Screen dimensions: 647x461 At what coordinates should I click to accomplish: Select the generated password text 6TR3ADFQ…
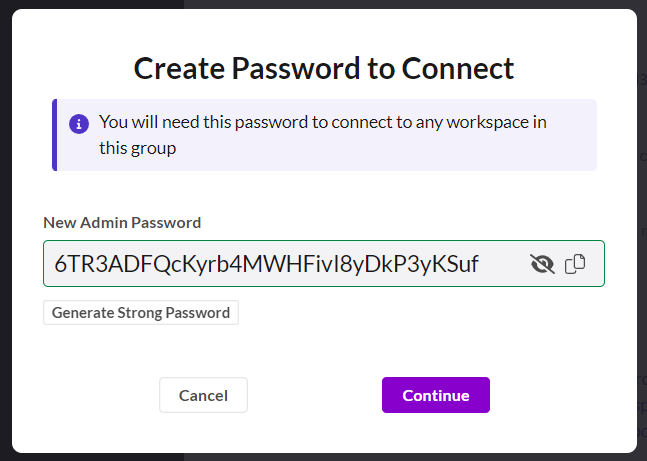click(x=266, y=264)
